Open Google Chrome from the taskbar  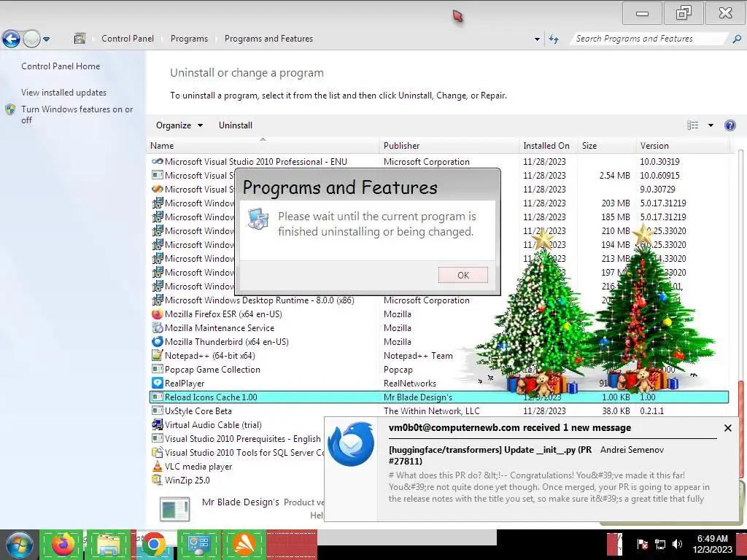point(153,545)
